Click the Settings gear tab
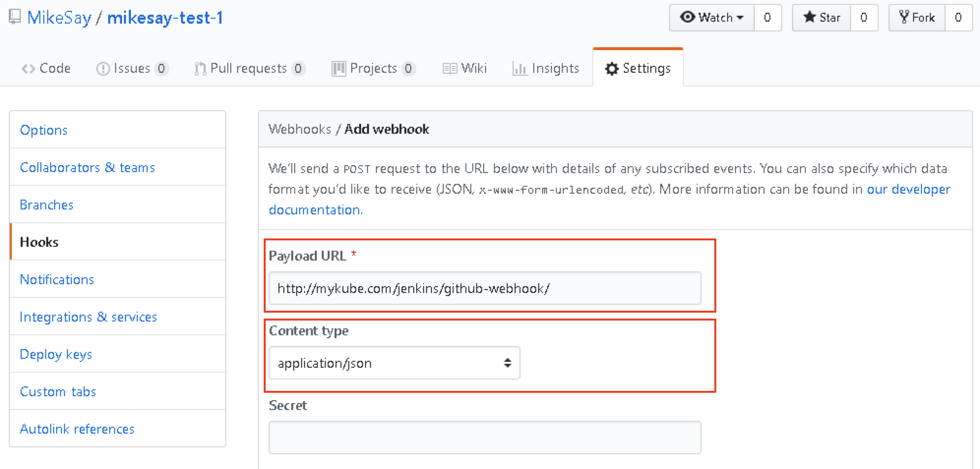Image resolution: width=980 pixels, height=469 pixels. [638, 68]
